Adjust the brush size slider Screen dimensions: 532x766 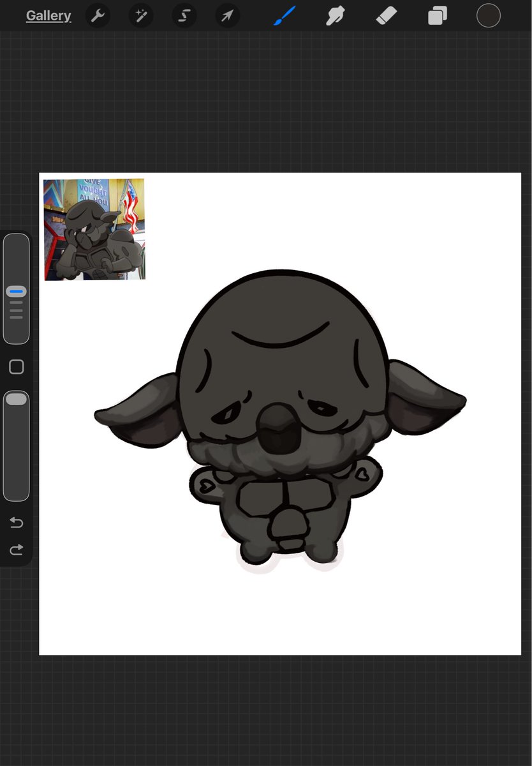point(17,289)
